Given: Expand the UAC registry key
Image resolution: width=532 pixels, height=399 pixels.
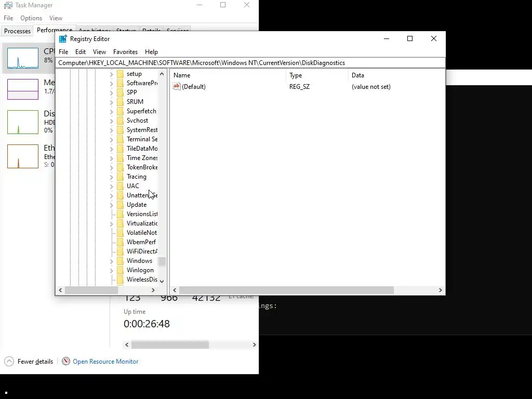Looking at the screenshot, I should (111, 187).
